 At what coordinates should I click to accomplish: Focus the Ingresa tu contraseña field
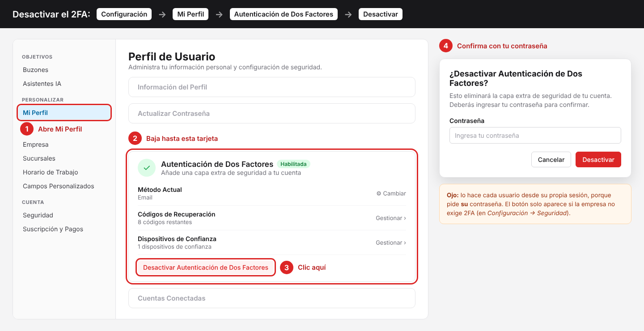pos(535,136)
